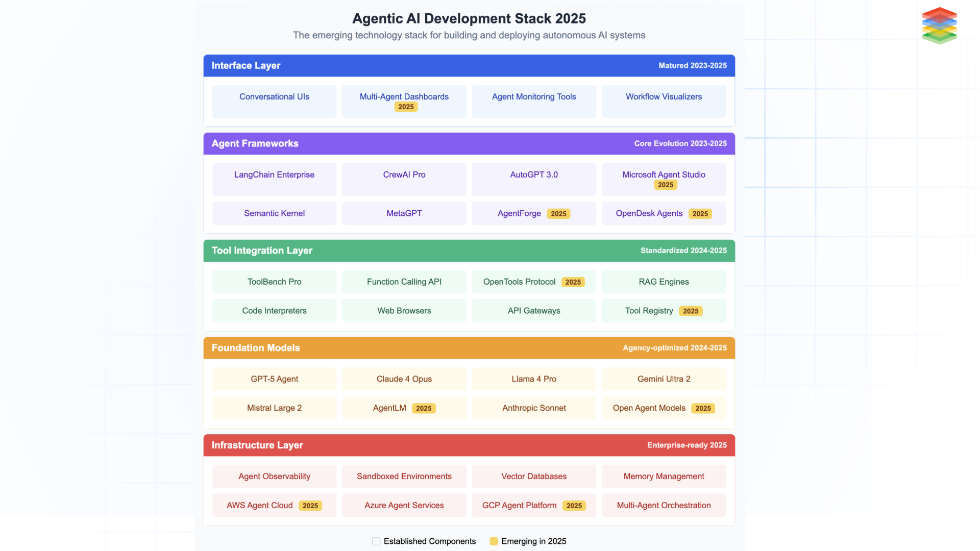Click the Web Browsers integration card
Viewport: 980px width, 551px height.
pos(404,310)
